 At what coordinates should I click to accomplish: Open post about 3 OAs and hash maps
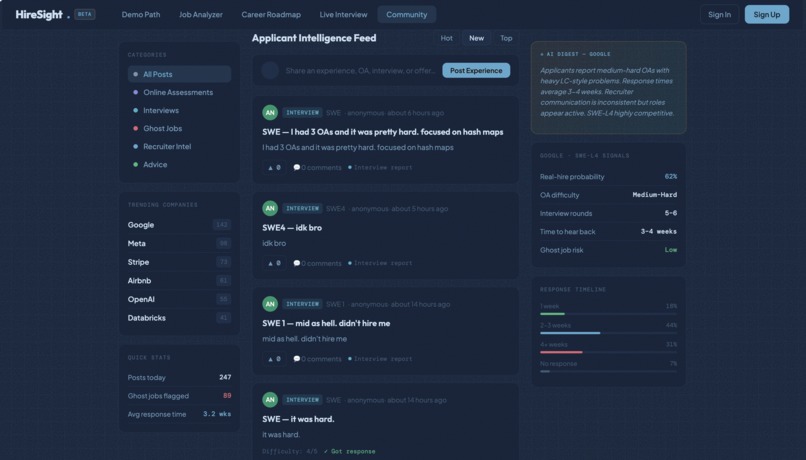click(382, 132)
